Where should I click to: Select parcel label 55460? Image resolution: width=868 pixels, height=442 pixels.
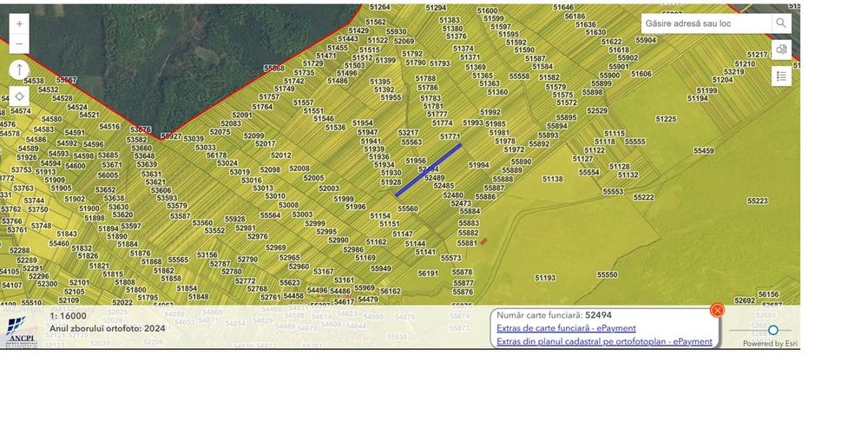pyautogui.click(x=59, y=244)
